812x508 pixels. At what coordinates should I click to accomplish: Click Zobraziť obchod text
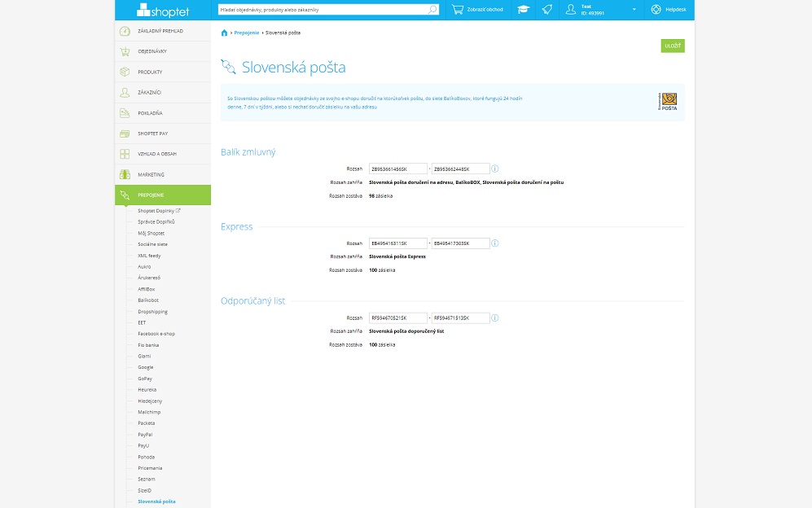tap(485, 9)
